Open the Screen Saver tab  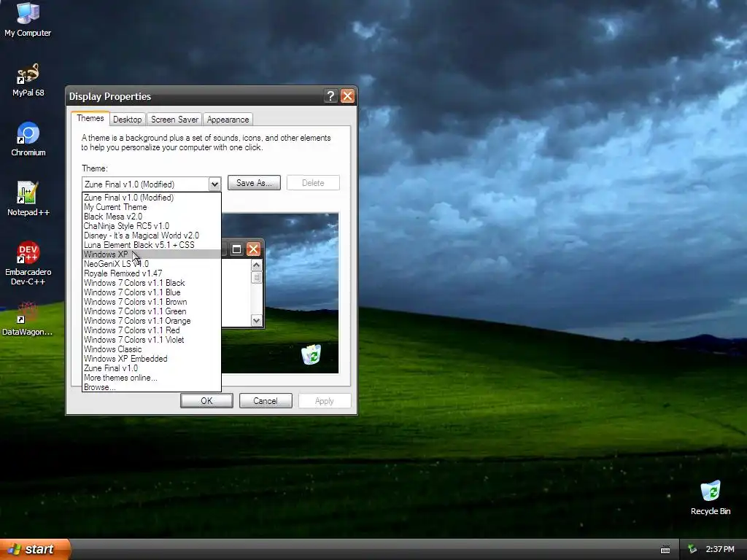tap(174, 120)
